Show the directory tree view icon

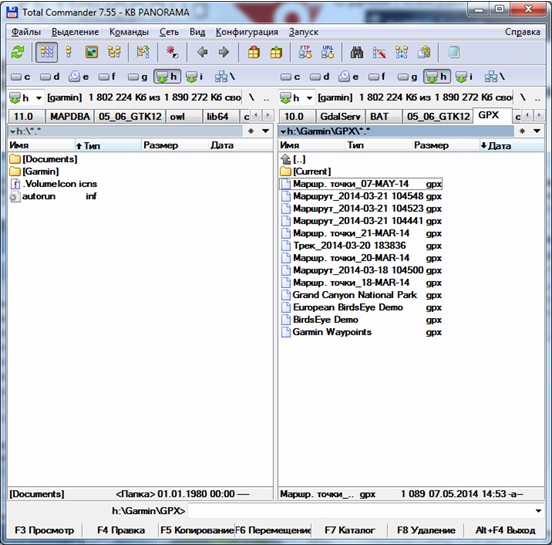tap(114, 52)
